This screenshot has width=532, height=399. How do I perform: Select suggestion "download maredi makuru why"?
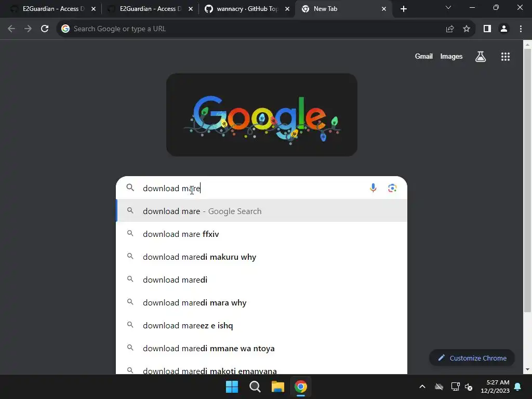262,257
